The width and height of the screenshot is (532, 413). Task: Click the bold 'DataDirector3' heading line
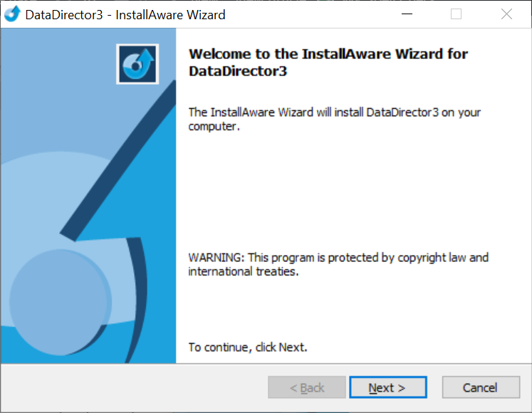(238, 71)
